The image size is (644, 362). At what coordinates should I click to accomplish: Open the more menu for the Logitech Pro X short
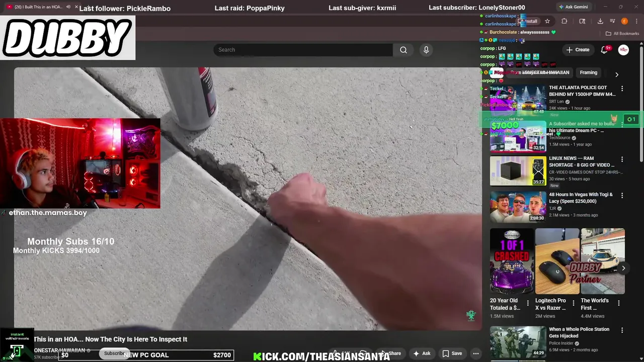point(573,303)
